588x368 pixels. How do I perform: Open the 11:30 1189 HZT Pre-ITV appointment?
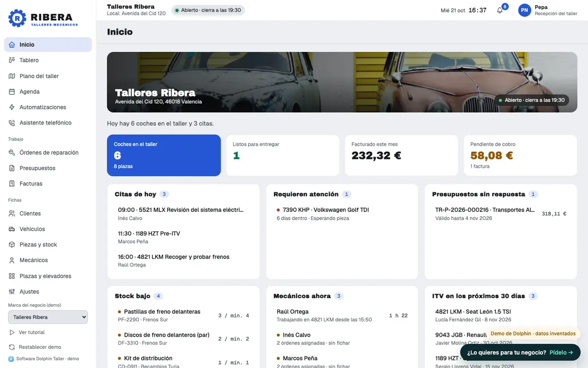tap(183, 237)
